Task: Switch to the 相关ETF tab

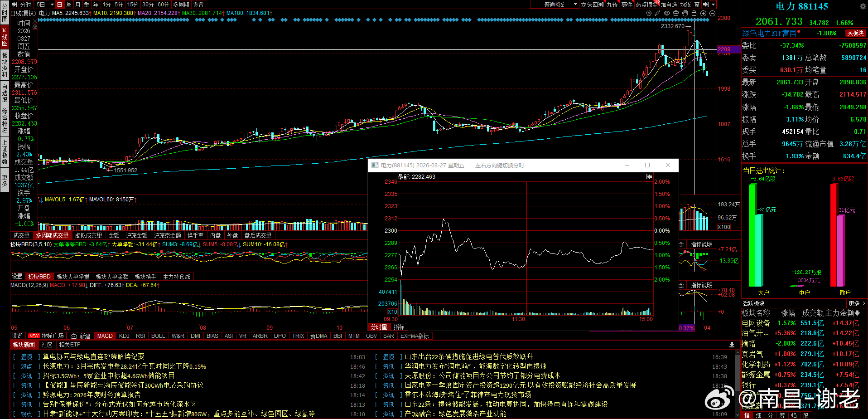Action: pos(70,345)
